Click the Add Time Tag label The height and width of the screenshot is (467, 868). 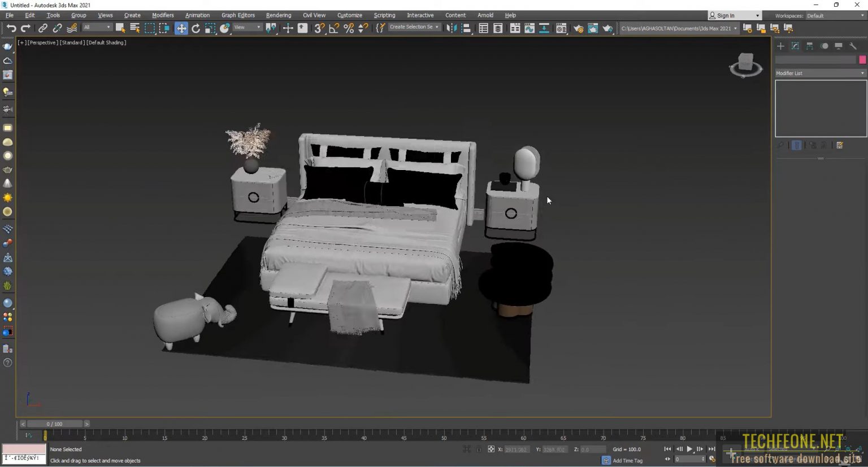(627, 460)
